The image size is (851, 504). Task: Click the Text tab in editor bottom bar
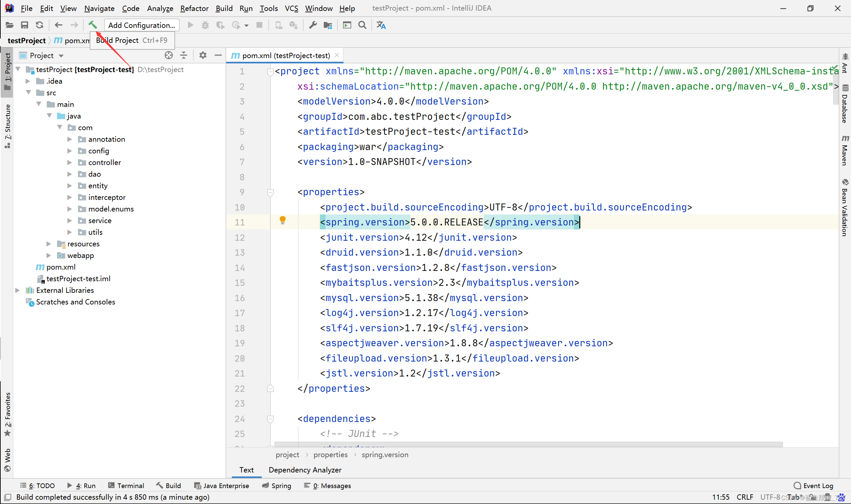(245, 470)
